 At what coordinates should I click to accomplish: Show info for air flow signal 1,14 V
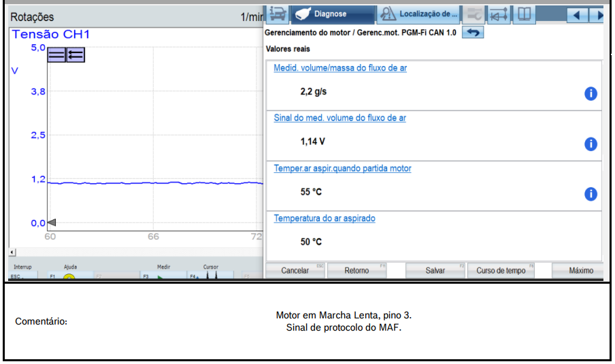(591, 144)
